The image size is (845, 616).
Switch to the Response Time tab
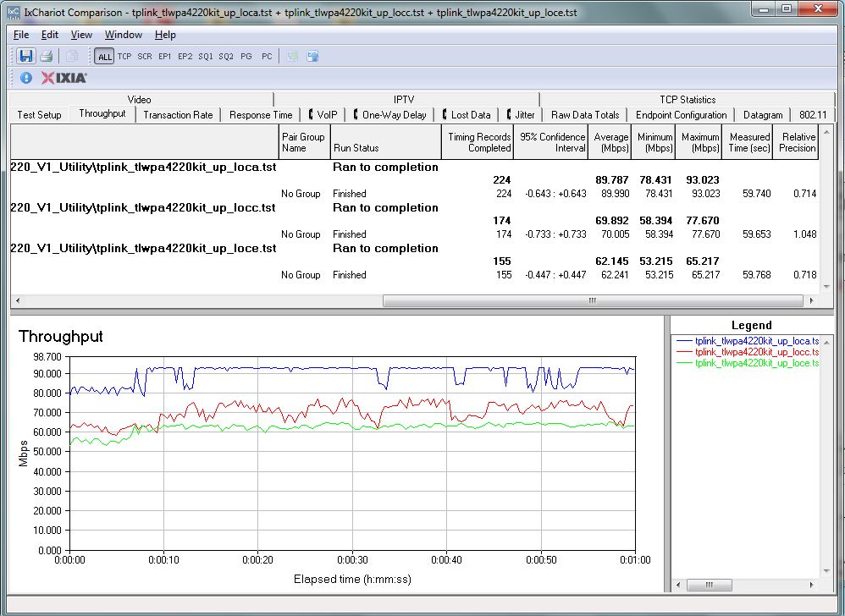coord(261,115)
